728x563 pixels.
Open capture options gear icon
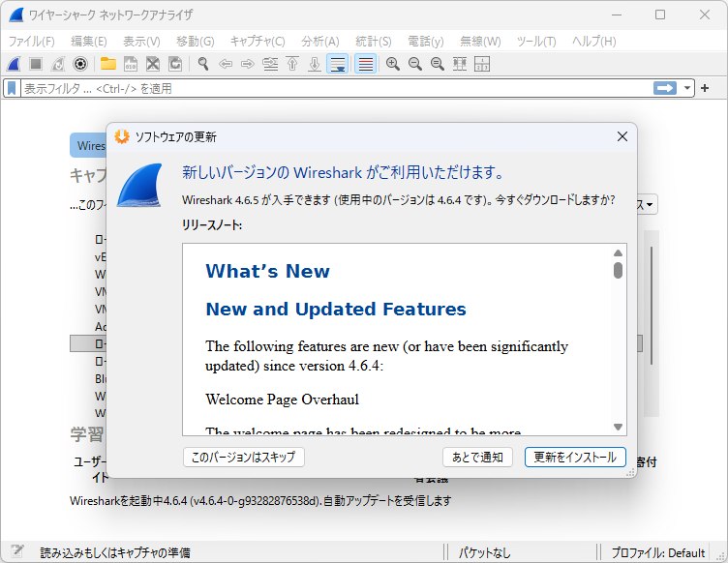click(x=80, y=64)
